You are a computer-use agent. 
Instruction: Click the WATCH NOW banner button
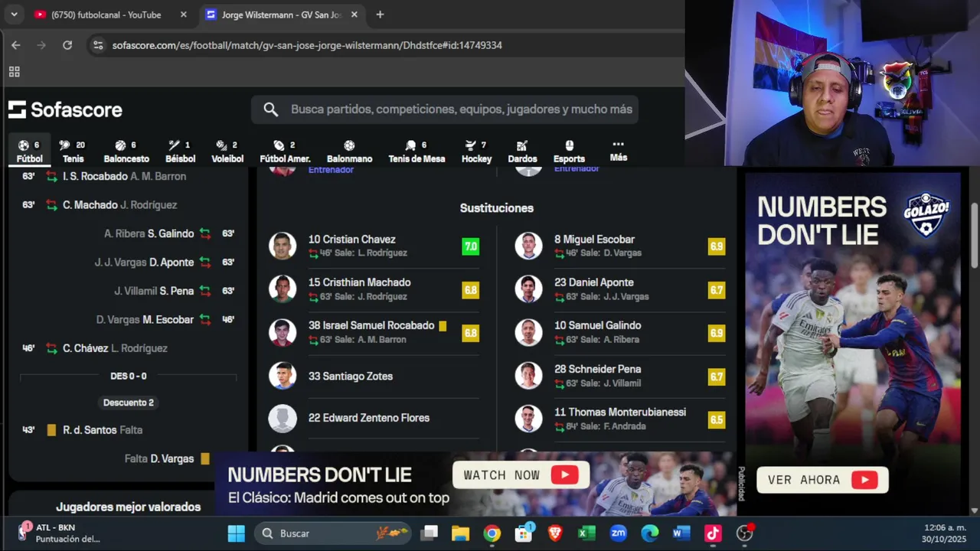pos(521,475)
